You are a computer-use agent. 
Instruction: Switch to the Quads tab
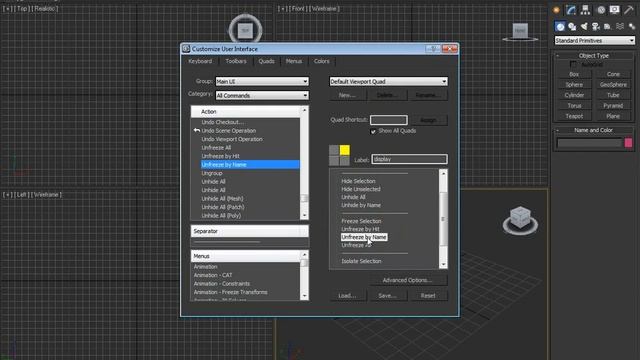pyautogui.click(x=266, y=61)
